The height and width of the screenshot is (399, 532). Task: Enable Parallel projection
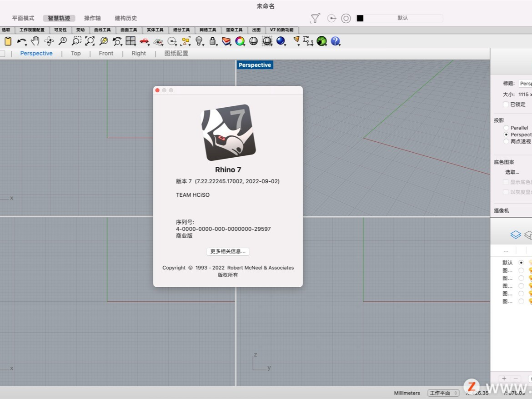click(x=506, y=128)
